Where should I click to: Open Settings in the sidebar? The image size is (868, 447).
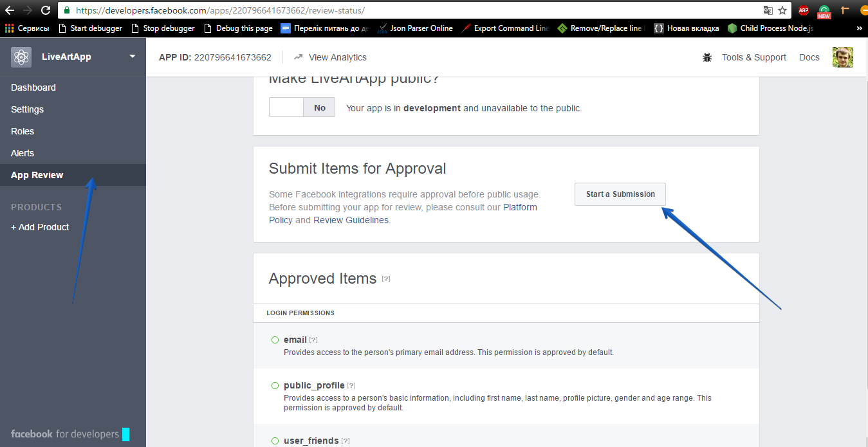click(27, 109)
